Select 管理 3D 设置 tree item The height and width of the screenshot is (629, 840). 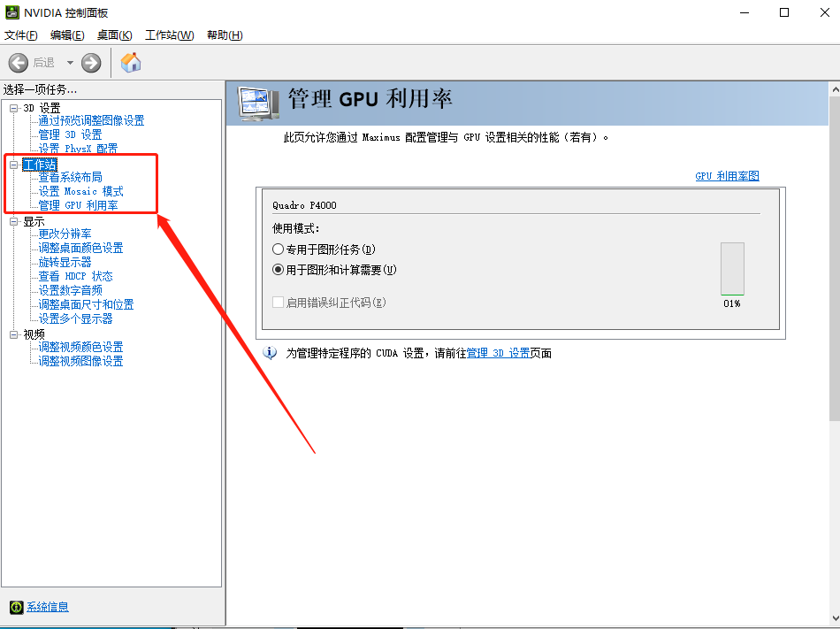click(x=70, y=134)
